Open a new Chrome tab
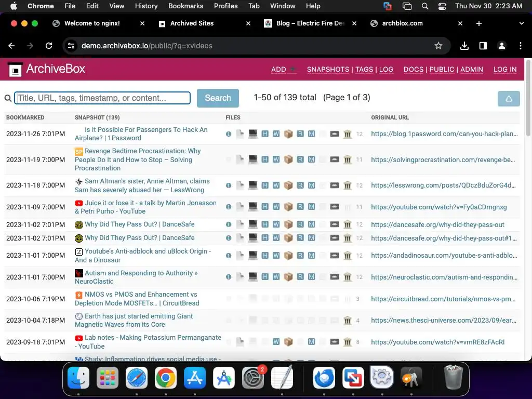This screenshot has width=532, height=399. point(478,23)
